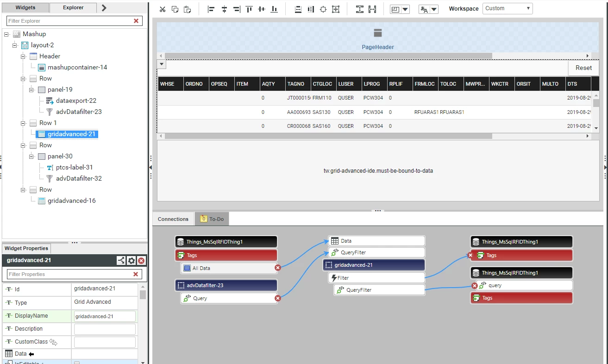Align selected widgets to top edge

tap(249, 9)
